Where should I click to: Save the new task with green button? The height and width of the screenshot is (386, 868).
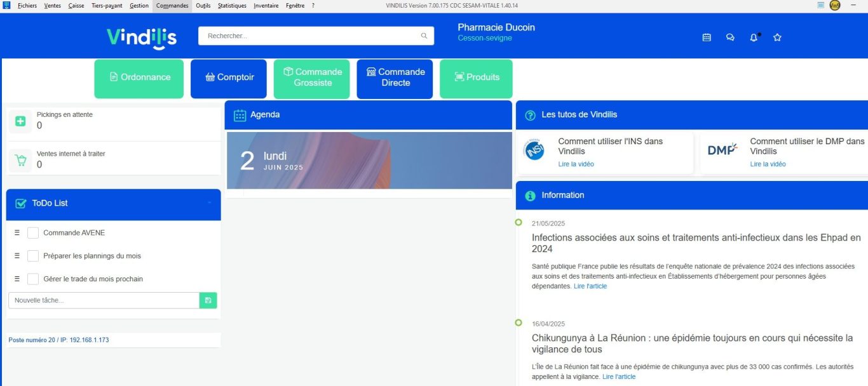(x=208, y=300)
